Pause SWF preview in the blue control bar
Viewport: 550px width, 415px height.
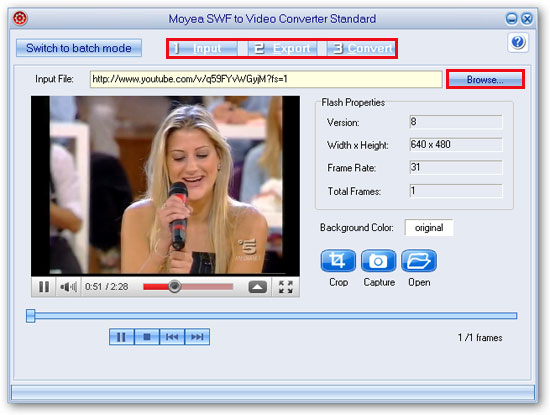coord(121,337)
